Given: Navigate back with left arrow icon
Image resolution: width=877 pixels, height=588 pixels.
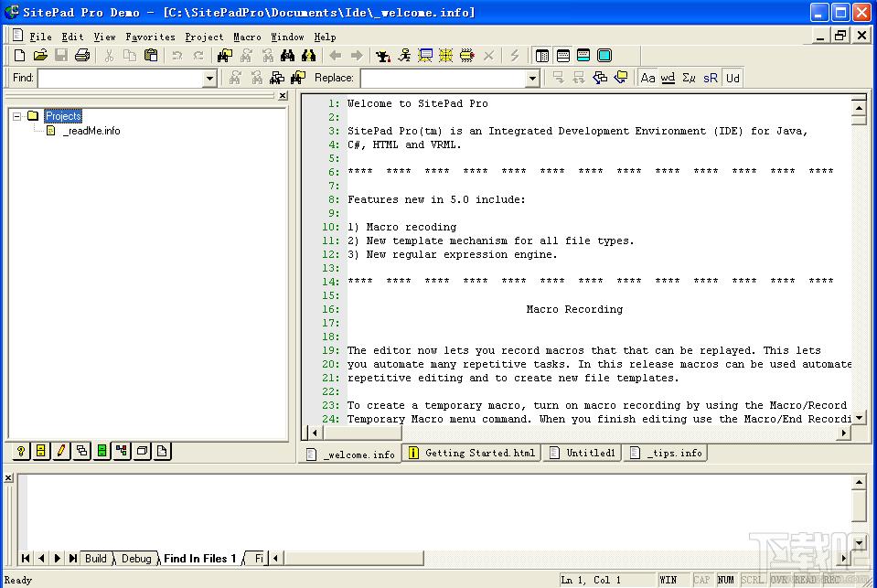Looking at the screenshot, I should click(336, 56).
